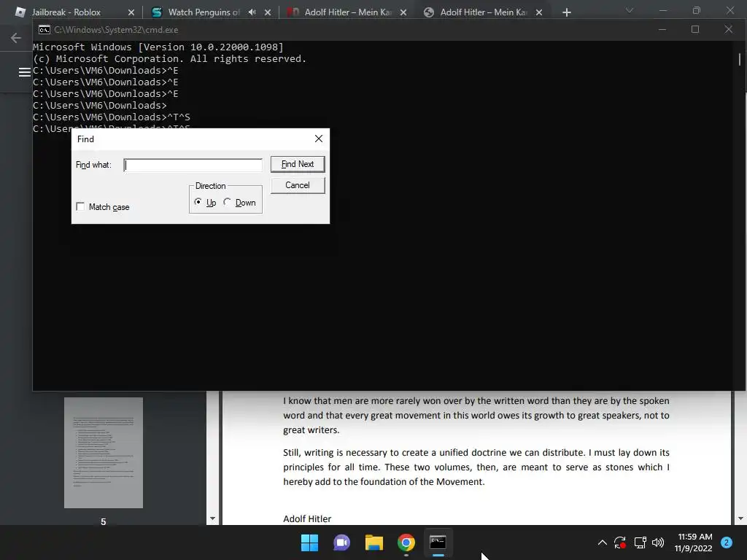Open the fourth tab Adolf Hitler – Mein Kampf

tap(484, 12)
